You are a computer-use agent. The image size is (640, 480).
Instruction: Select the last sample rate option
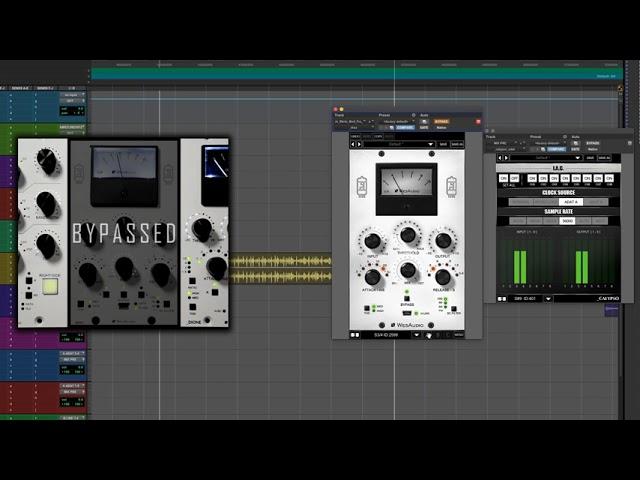point(600,221)
